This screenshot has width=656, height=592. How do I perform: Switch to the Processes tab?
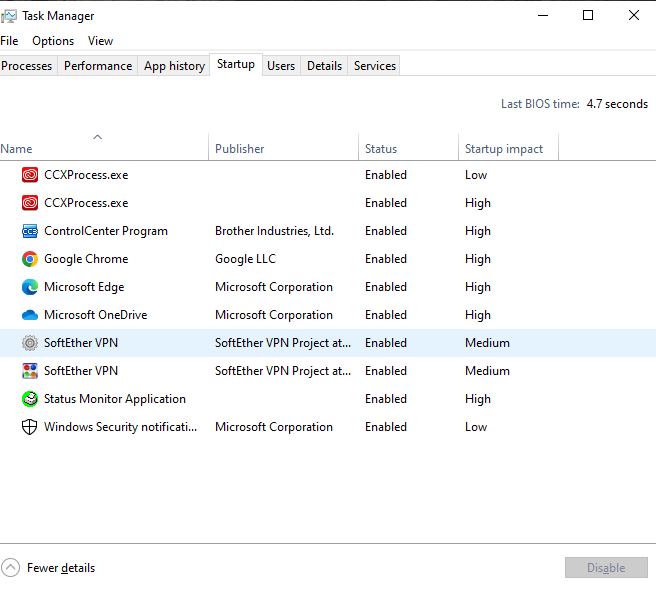27,66
